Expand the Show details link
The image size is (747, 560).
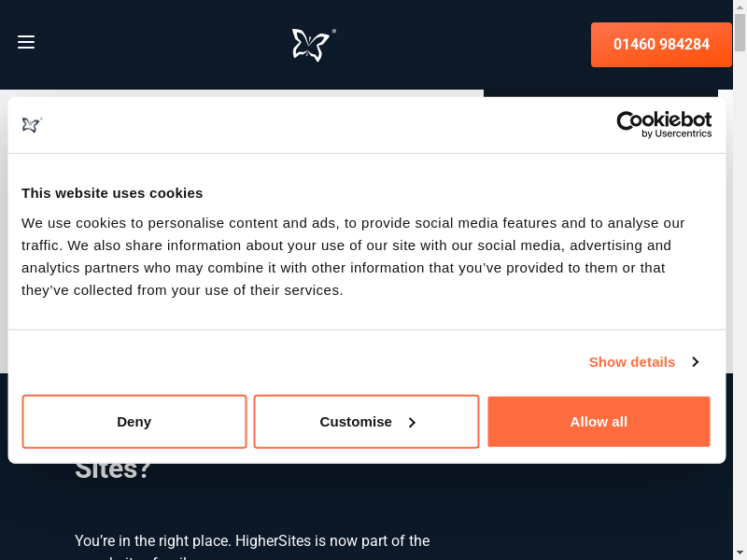pyautogui.click(x=632, y=362)
